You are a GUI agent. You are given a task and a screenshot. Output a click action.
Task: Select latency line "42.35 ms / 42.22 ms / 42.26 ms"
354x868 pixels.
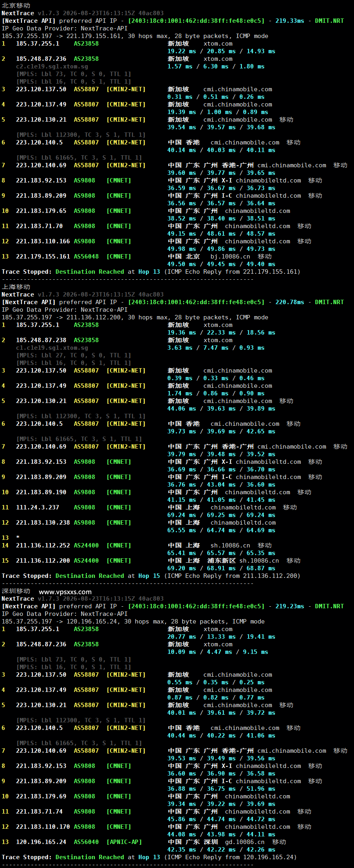click(221, 850)
